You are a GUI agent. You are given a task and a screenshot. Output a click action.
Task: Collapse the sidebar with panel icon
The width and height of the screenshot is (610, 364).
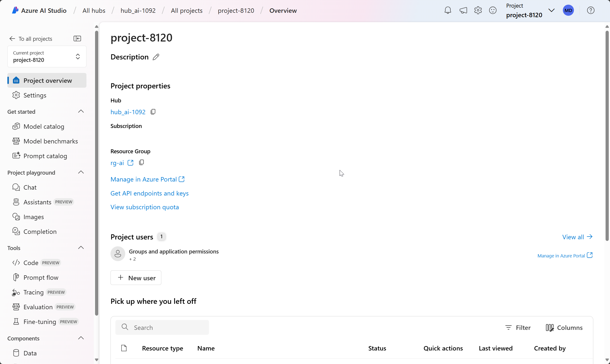77,39
